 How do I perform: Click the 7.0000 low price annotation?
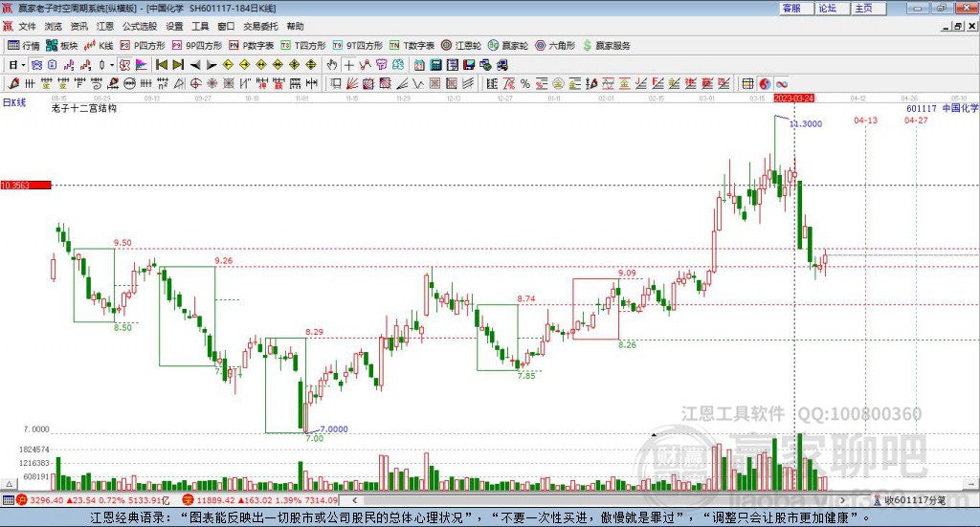point(334,429)
